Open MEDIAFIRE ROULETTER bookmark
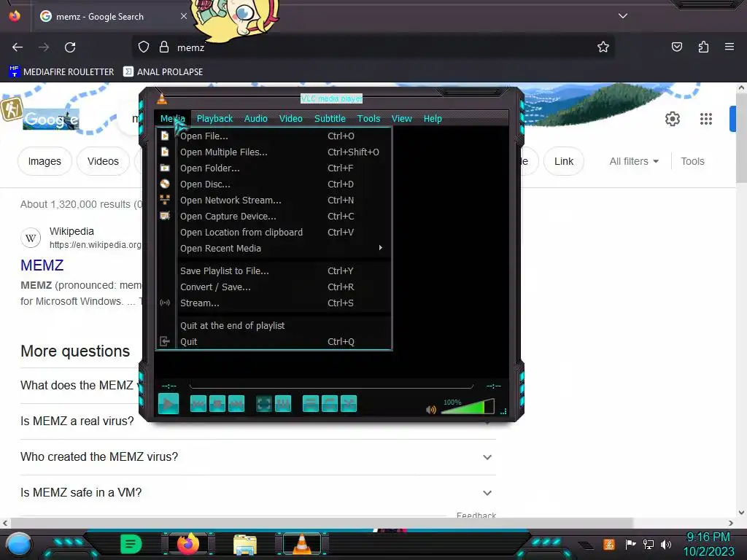Image resolution: width=747 pixels, height=560 pixels. click(x=61, y=72)
